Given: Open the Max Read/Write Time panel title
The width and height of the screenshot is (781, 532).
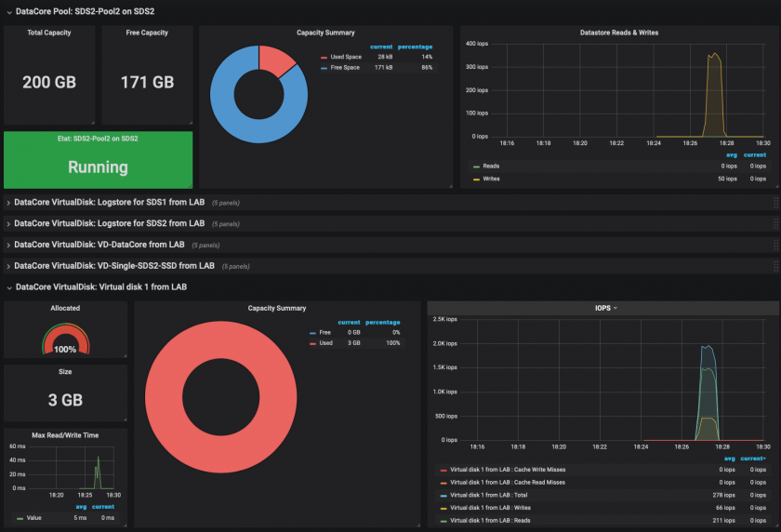Looking at the screenshot, I should pos(65,435).
